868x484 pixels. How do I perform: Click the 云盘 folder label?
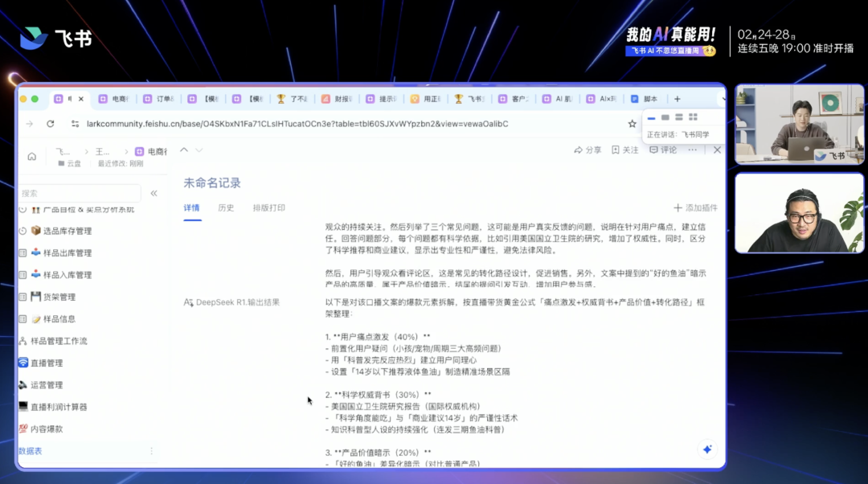tap(70, 163)
